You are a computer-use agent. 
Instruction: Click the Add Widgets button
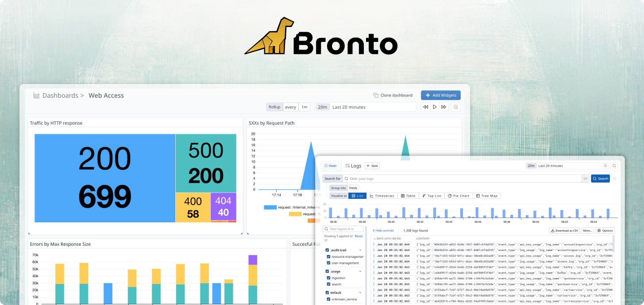tap(441, 95)
